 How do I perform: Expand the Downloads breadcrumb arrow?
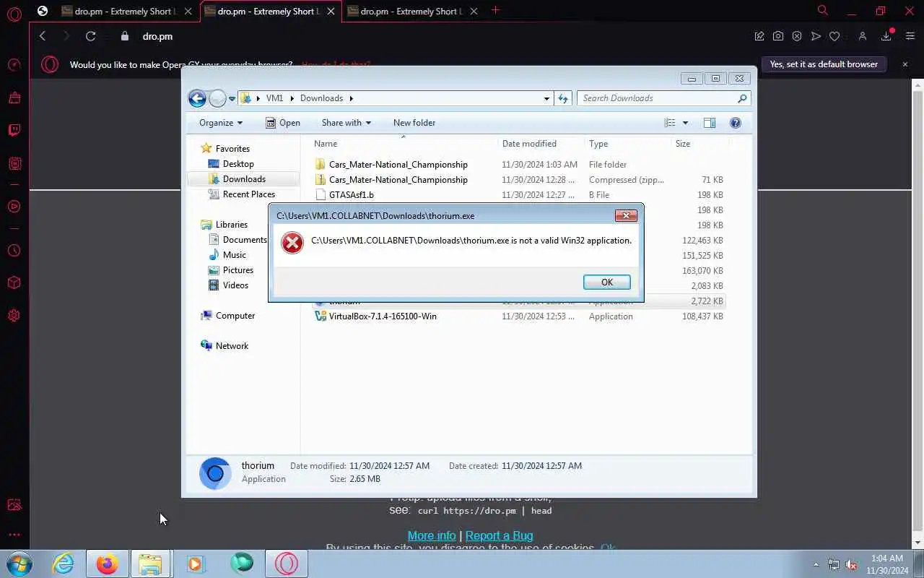point(352,98)
